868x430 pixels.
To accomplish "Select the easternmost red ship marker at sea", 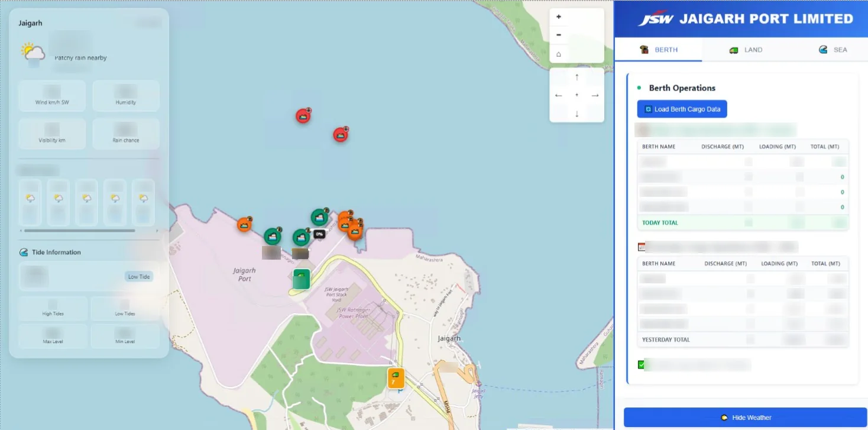I will coord(341,134).
